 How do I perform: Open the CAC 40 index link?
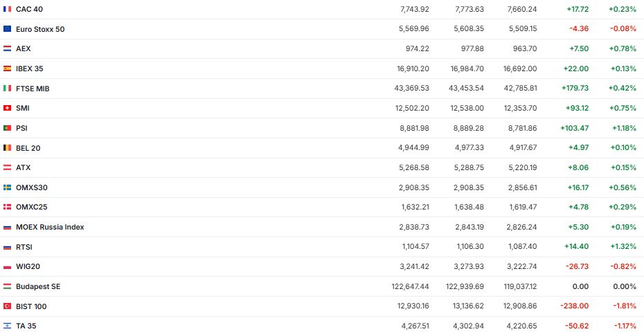click(x=28, y=9)
